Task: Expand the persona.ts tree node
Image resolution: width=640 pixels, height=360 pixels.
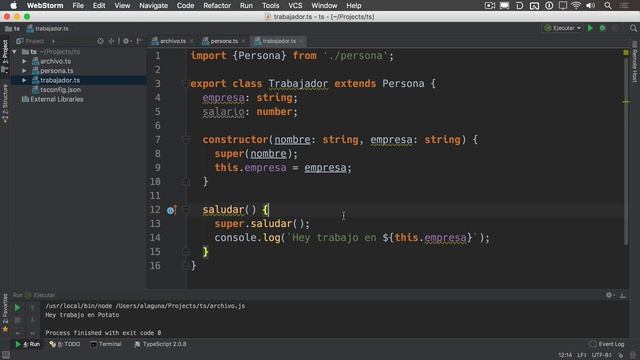Action: [24, 71]
